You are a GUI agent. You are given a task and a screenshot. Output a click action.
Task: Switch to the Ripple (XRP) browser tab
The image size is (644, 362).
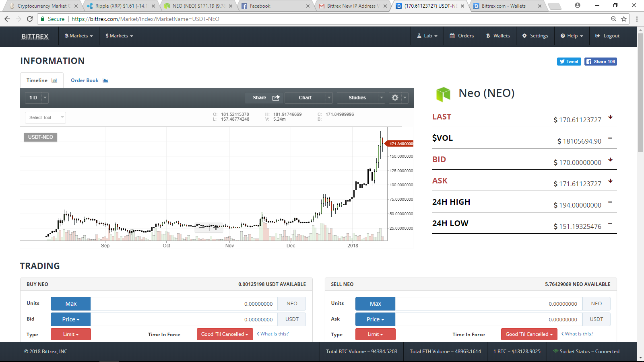(x=121, y=6)
